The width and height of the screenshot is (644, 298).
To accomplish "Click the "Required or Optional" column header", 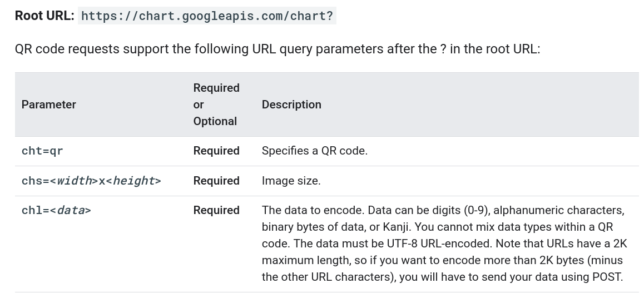I will (x=216, y=105).
